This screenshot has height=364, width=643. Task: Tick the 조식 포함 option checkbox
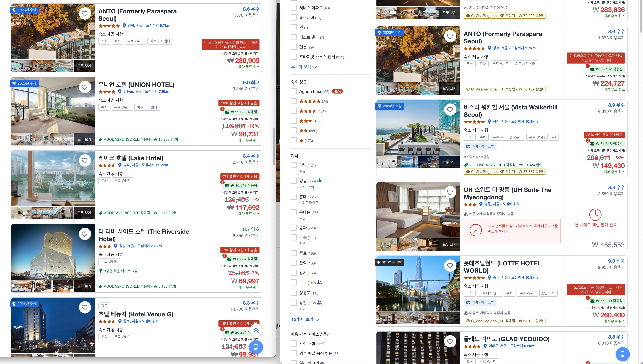point(294,343)
